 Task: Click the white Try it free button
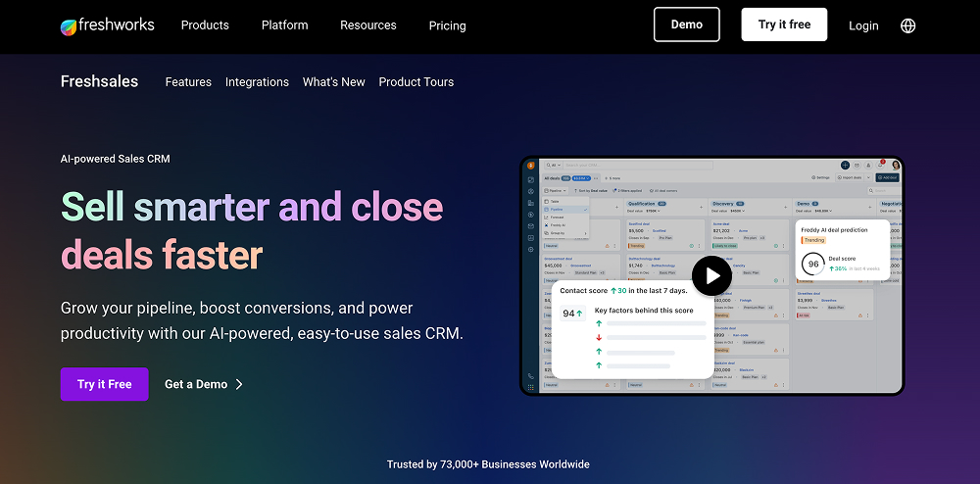[784, 24]
